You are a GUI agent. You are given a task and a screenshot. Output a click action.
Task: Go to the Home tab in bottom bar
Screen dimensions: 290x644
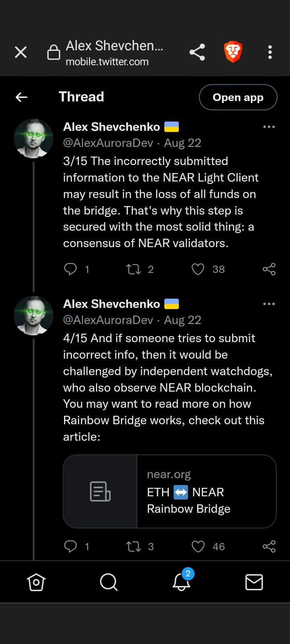tap(36, 582)
